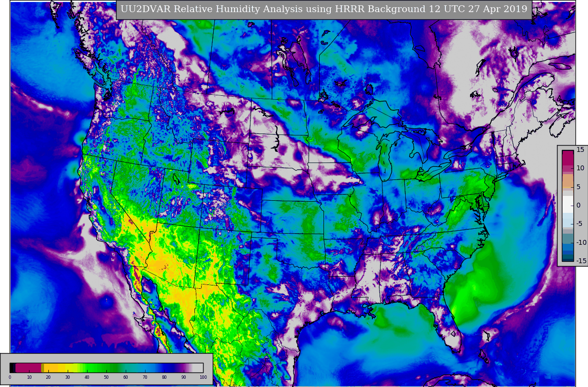This screenshot has height=387, width=588.
Task: Click the '30' label on bottom humidity scale
Action: [67, 377]
